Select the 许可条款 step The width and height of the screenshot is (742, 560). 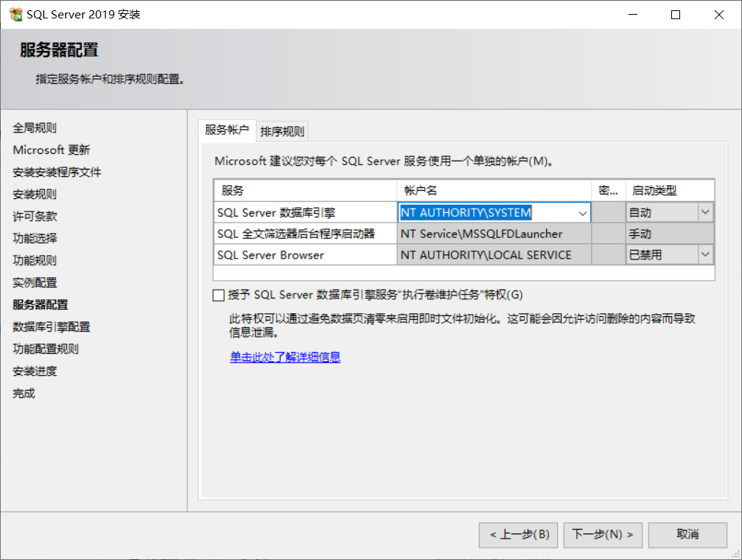(x=35, y=217)
